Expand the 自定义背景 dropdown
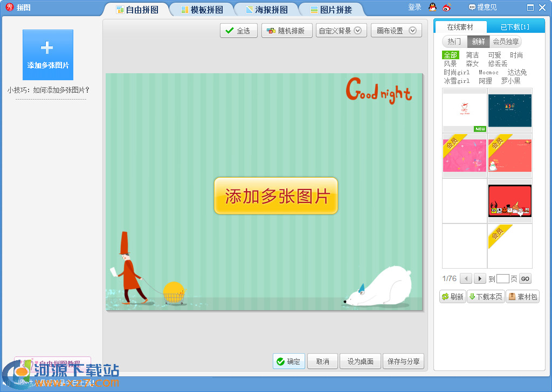This screenshot has height=392, width=552. coord(341,31)
